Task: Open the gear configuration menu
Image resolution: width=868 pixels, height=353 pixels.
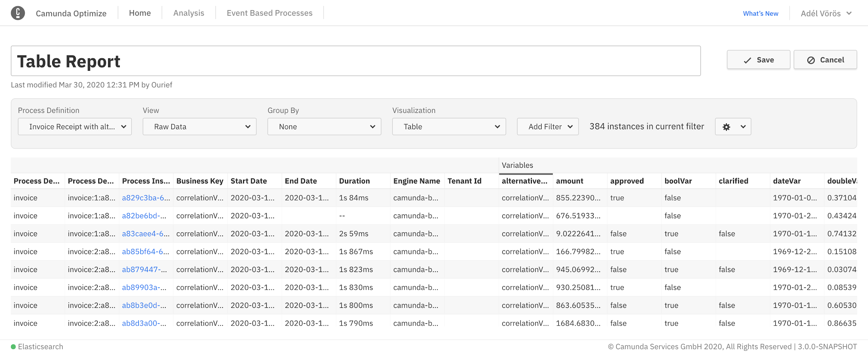Action: (x=733, y=127)
